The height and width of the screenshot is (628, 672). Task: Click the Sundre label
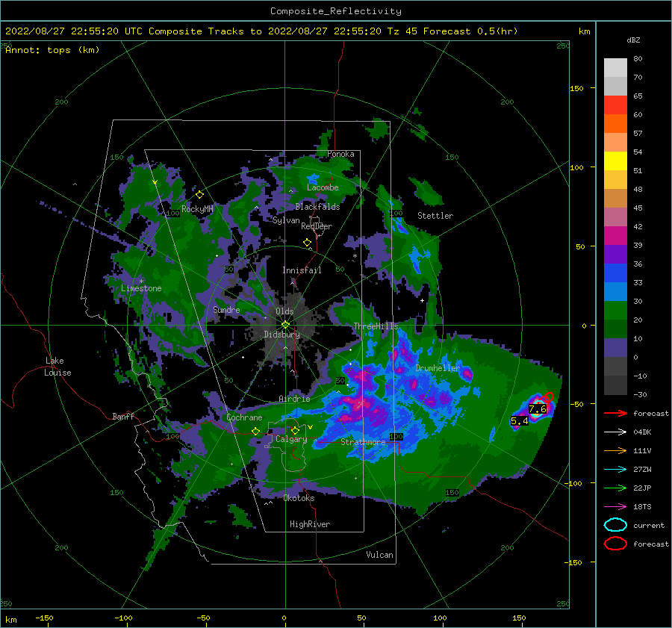(x=226, y=310)
